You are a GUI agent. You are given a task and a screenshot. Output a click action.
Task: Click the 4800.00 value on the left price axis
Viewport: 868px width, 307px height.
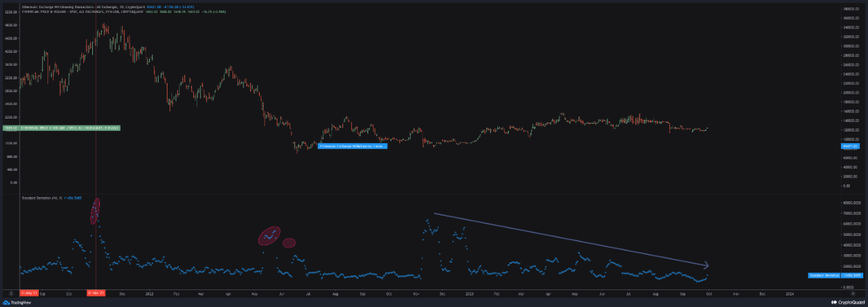click(11, 25)
